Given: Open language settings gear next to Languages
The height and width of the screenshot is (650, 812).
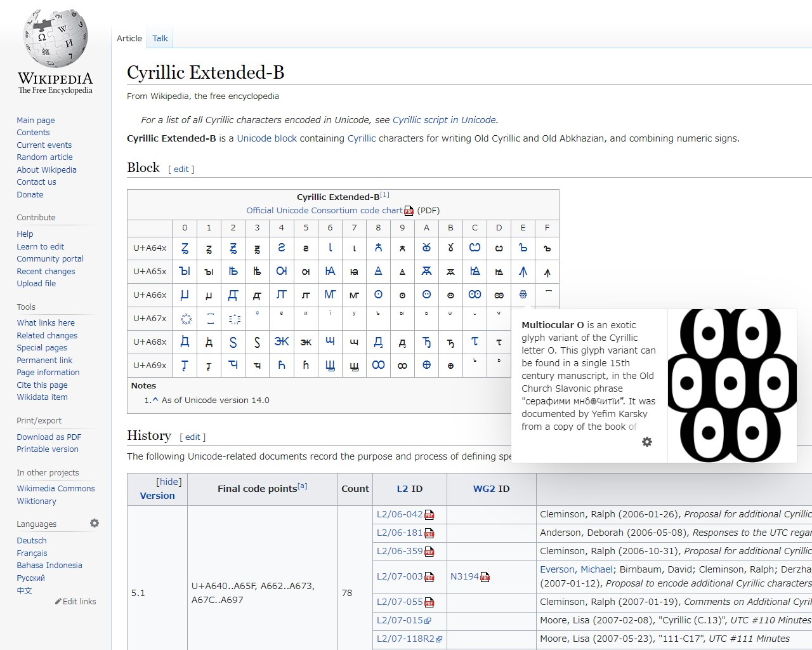Looking at the screenshot, I should click(94, 522).
